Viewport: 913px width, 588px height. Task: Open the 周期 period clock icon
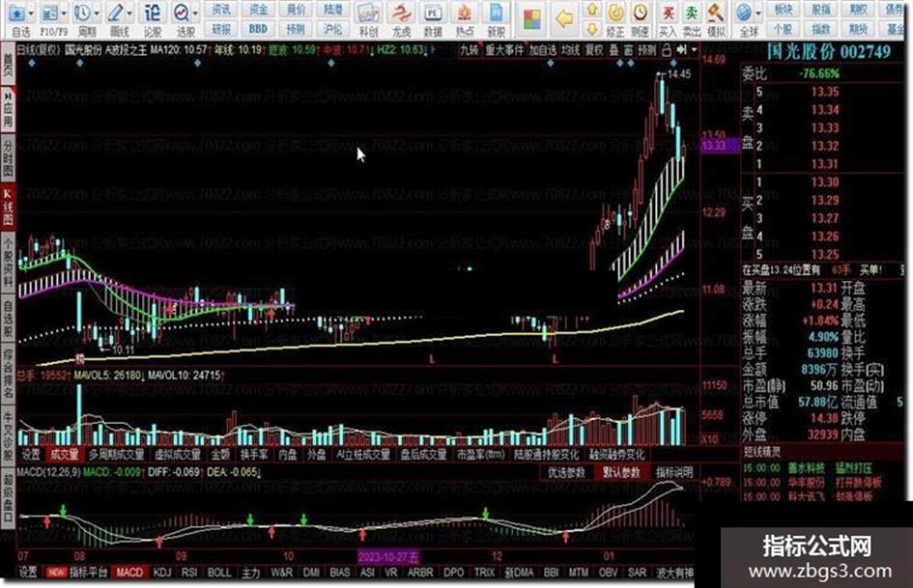(83, 14)
